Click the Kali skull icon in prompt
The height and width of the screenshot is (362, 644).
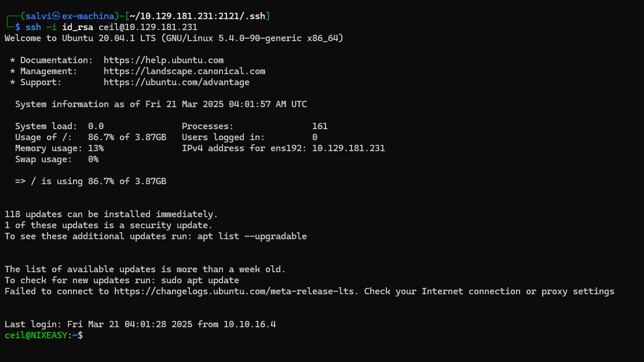[x=56, y=16]
